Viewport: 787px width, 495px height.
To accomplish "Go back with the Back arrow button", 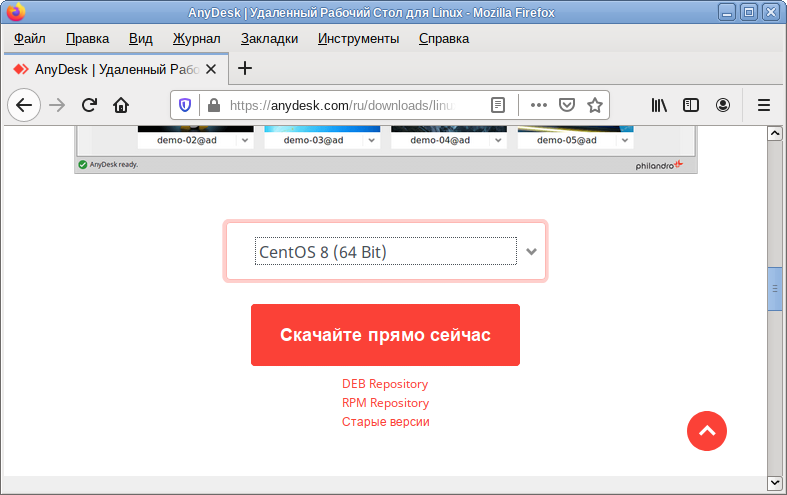I will point(24,105).
